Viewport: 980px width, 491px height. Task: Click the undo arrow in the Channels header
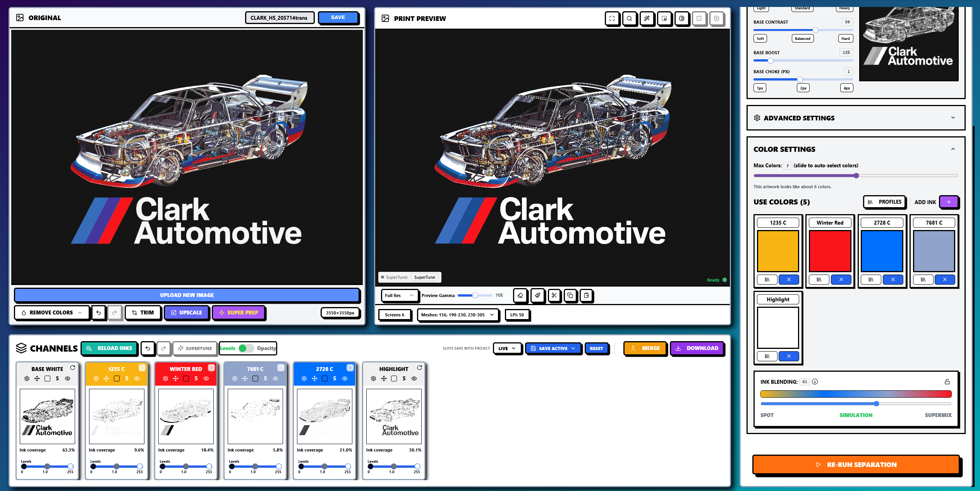[x=148, y=348]
